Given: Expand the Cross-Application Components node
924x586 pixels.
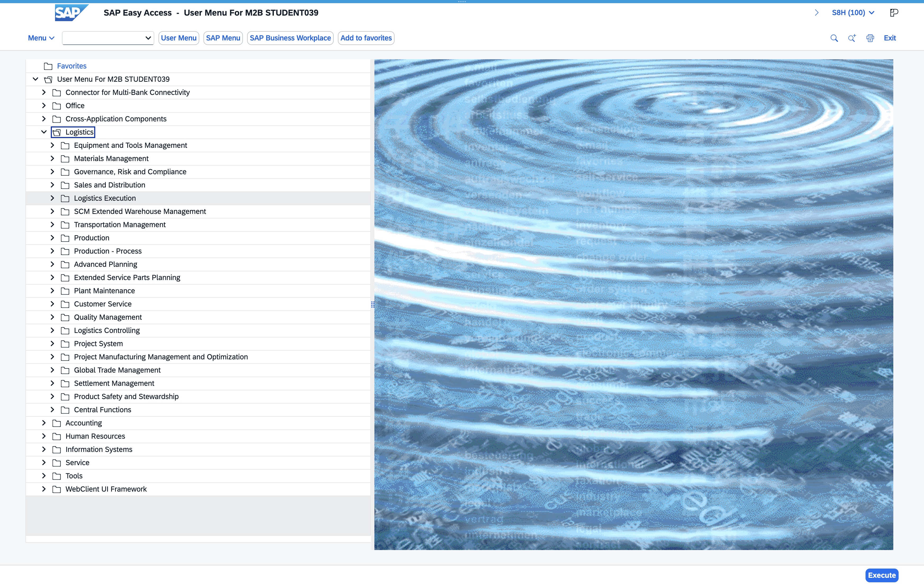Looking at the screenshot, I should coord(44,119).
